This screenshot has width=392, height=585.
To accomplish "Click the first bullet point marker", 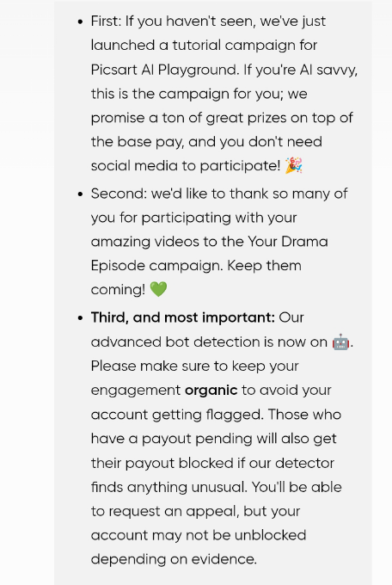I will point(80,22).
